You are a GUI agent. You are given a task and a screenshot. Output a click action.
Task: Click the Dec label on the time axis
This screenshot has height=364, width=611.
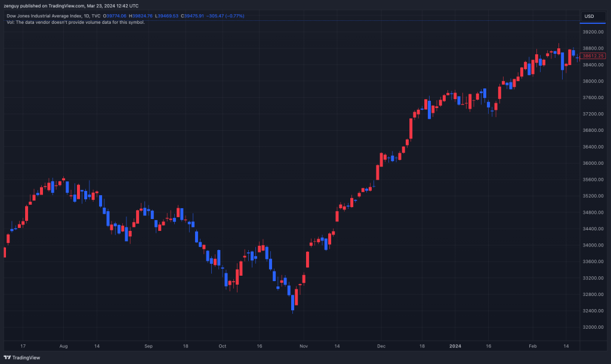[381, 346]
